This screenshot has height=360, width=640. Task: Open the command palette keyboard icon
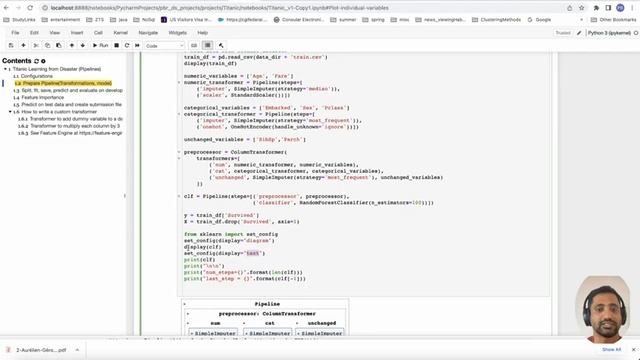194,45
